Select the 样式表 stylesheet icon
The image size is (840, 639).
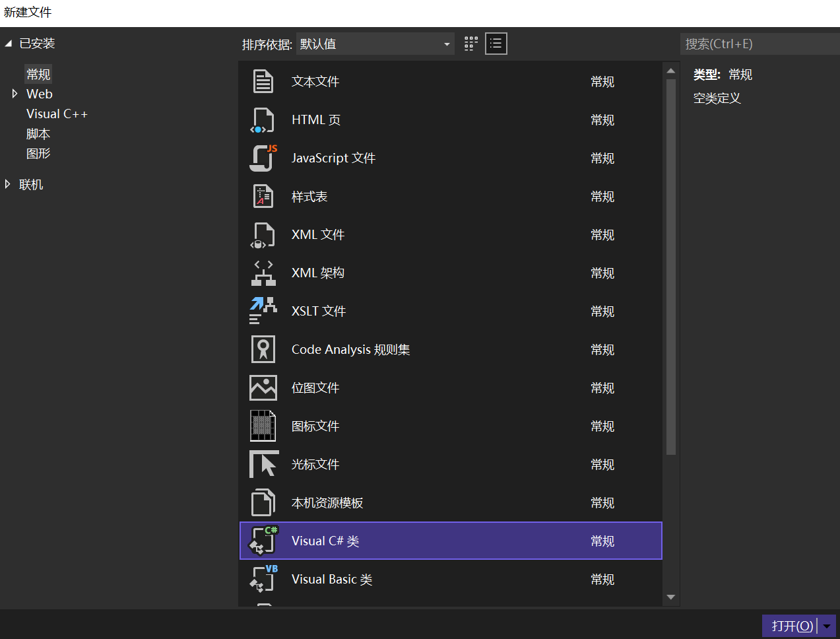[x=263, y=197]
